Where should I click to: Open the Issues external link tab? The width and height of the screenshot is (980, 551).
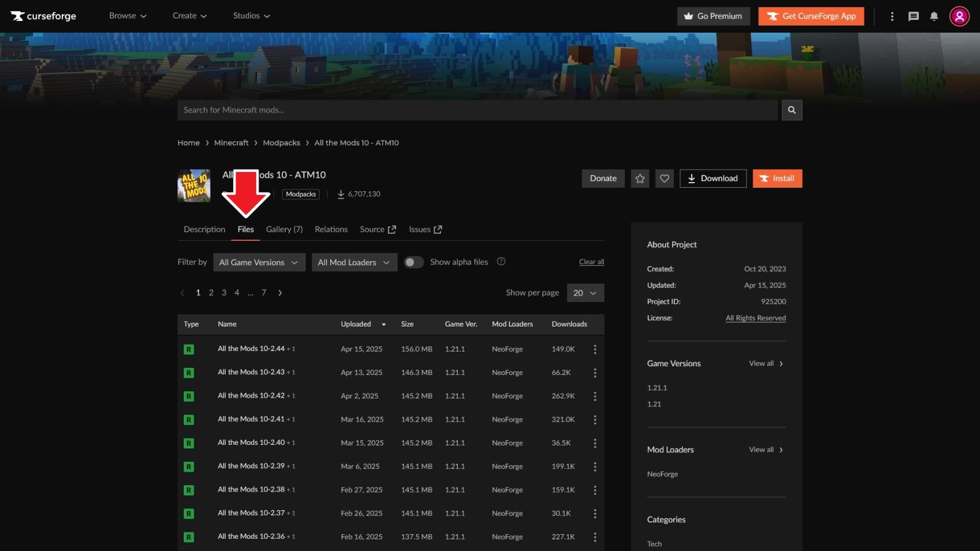point(425,229)
